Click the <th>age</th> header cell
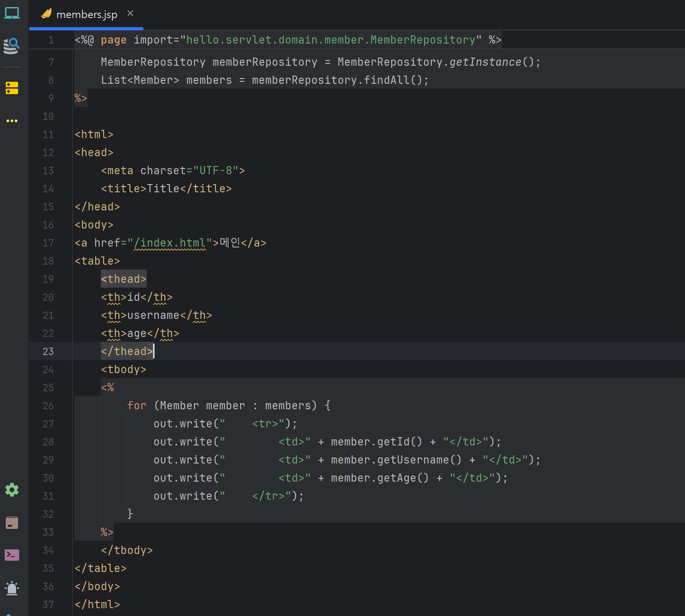This screenshot has width=685, height=616. (140, 333)
